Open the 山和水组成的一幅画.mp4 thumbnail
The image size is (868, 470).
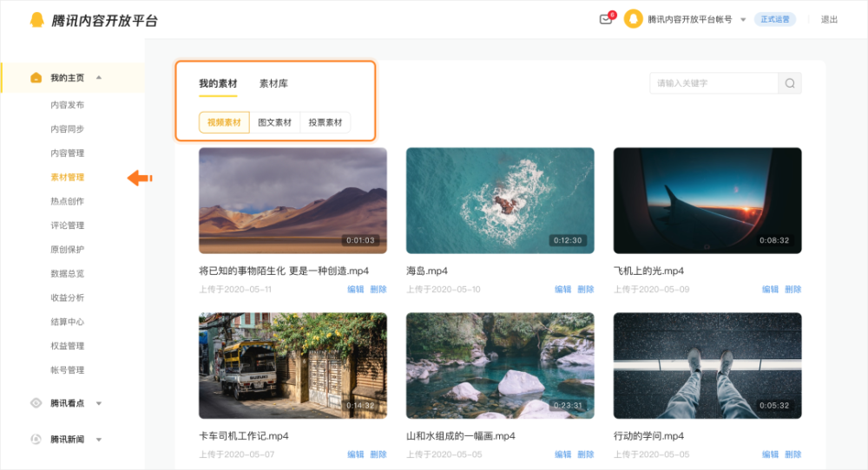(500, 365)
